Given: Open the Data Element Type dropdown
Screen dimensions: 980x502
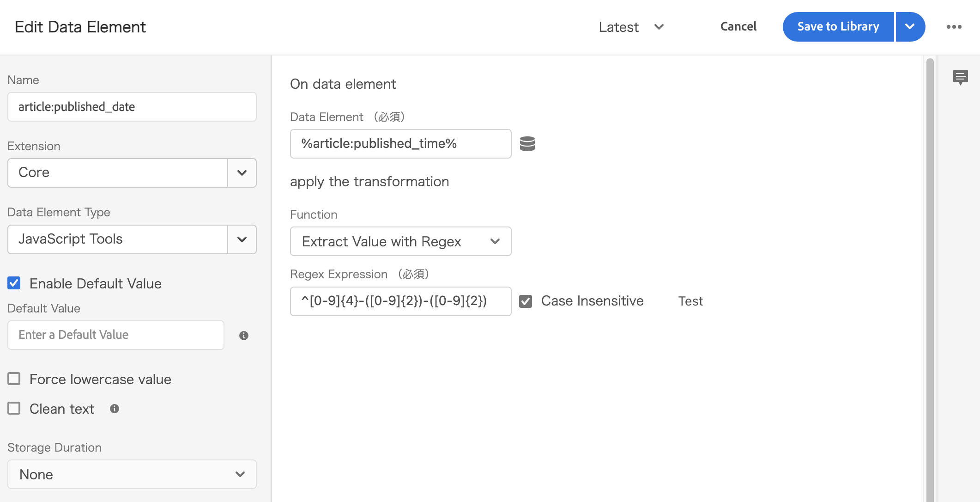Looking at the screenshot, I should pos(242,239).
